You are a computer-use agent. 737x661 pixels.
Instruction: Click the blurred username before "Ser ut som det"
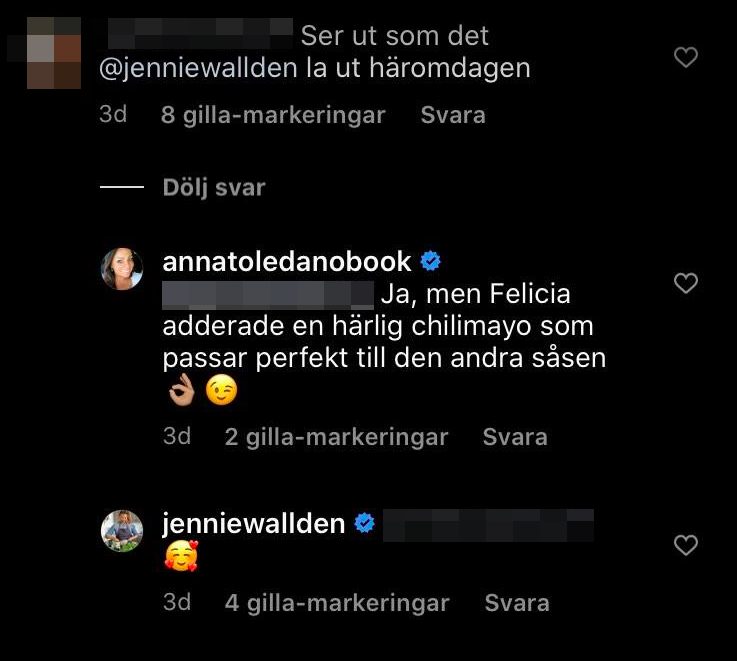200,34
